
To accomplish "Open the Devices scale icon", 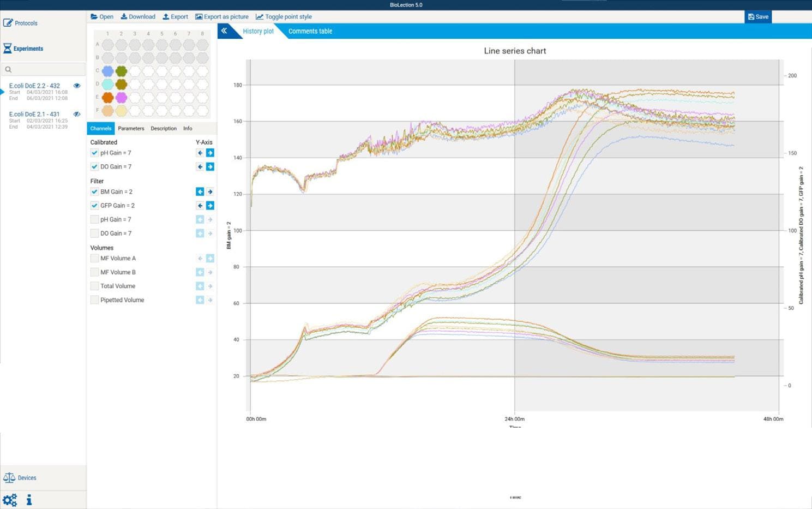I will 9,477.
